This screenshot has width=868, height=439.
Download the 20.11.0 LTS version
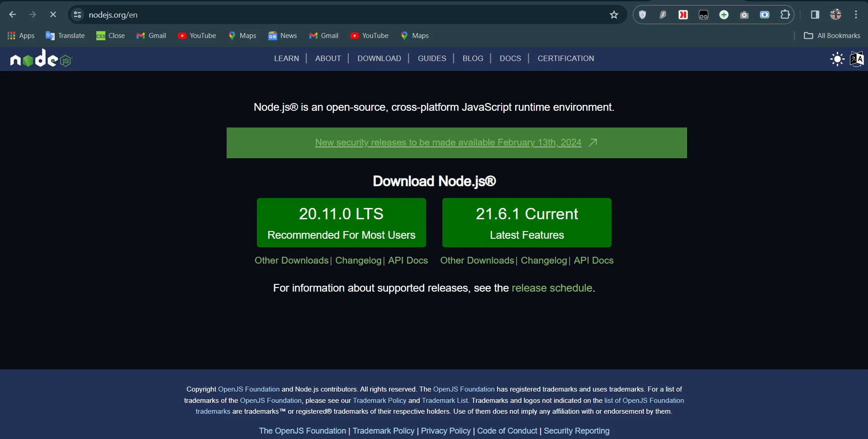pos(342,223)
